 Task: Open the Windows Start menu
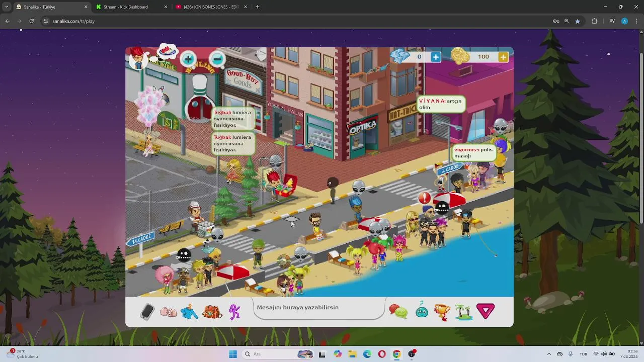[233, 354]
